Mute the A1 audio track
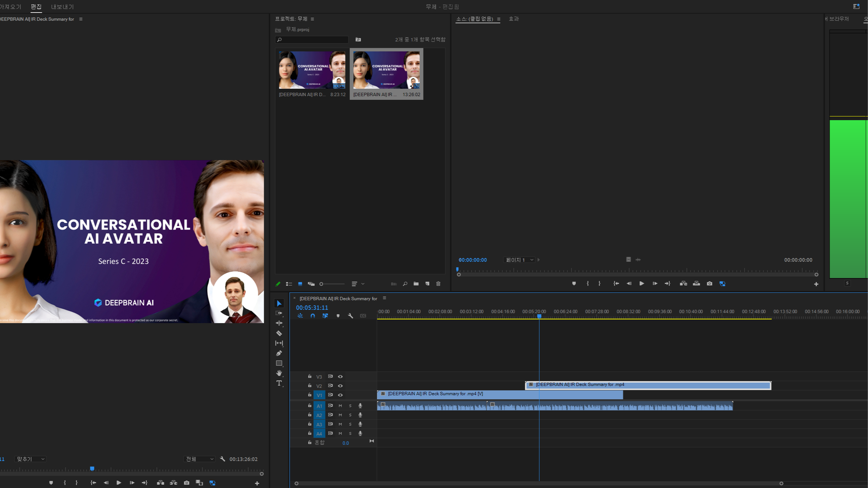Viewport: 868px width, 488px height. pyautogui.click(x=340, y=406)
